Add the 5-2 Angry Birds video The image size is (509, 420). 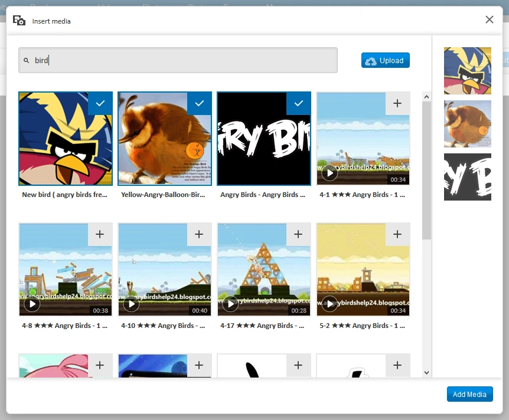tap(397, 234)
